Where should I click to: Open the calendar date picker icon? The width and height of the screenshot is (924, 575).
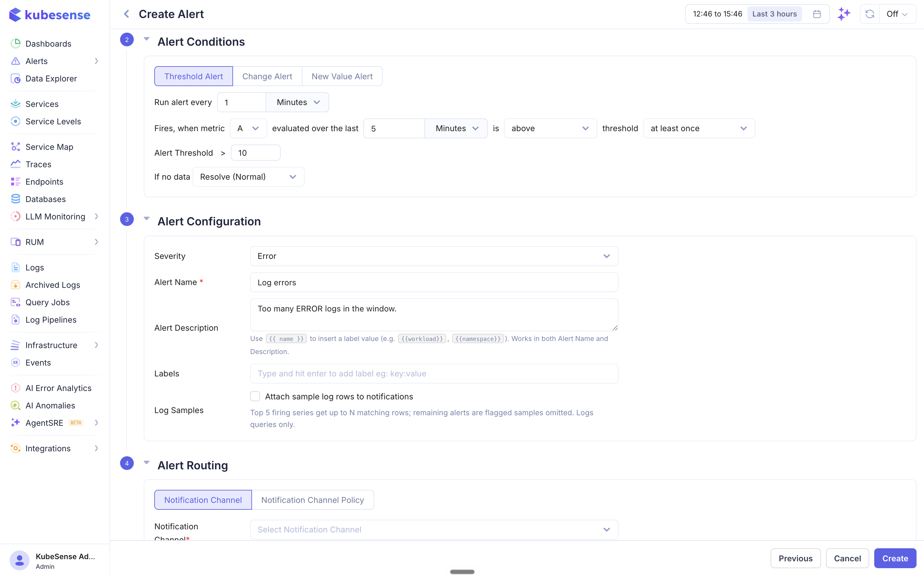coord(817,14)
